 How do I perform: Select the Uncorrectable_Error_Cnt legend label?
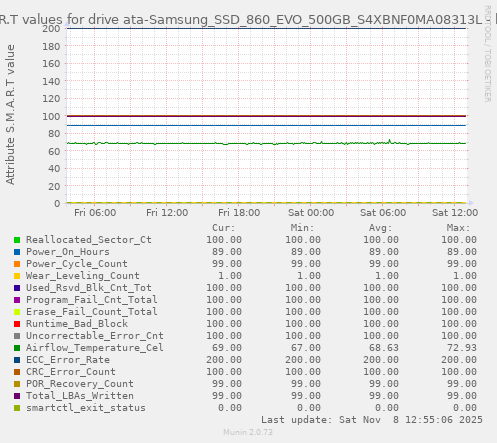[95, 336]
